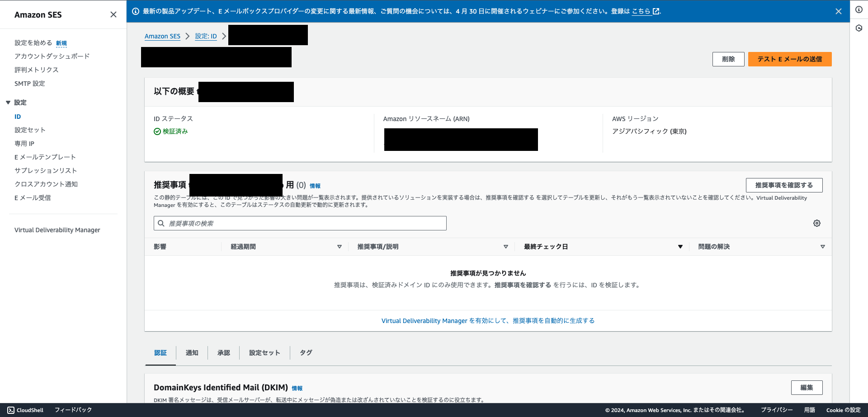
Task: Click 情報 link next to DKIM heading
Action: tap(297, 388)
